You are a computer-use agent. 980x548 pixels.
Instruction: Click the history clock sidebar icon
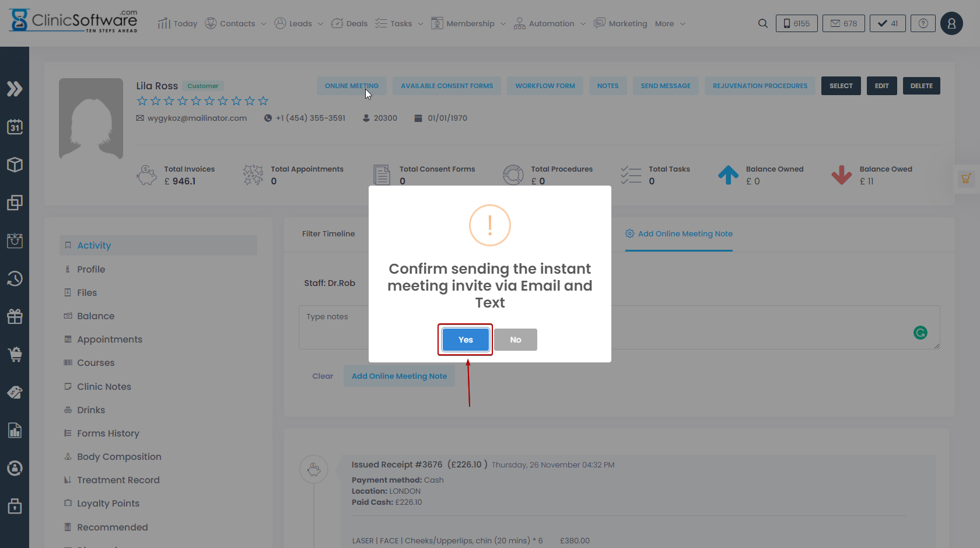click(x=15, y=278)
